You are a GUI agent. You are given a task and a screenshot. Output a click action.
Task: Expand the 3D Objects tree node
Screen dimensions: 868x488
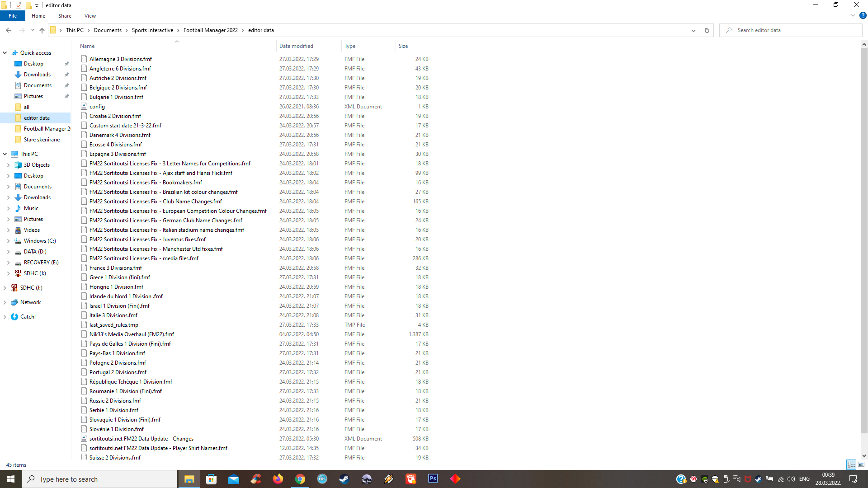pos(9,165)
